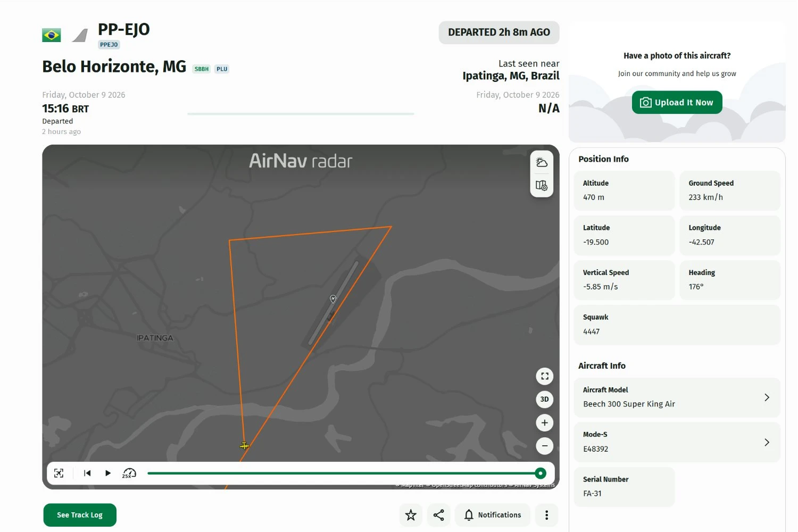This screenshot has height=532, width=798.
Task: Play the flight track replay
Action: coord(108,473)
